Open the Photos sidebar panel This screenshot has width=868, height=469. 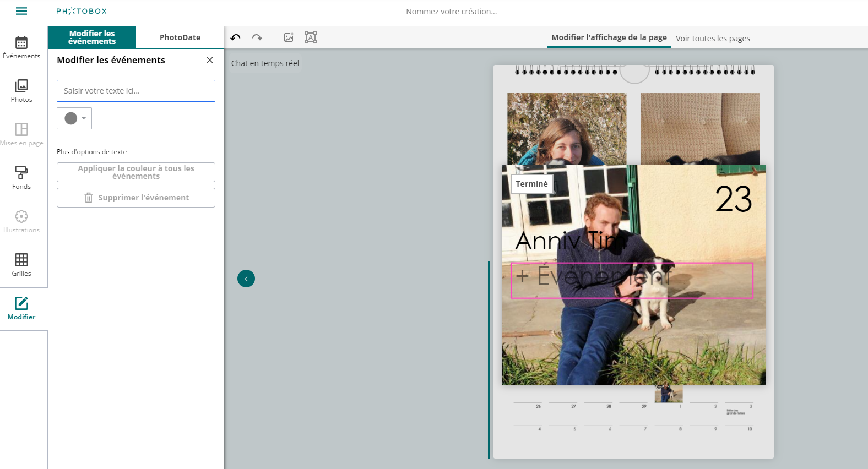(x=21, y=91)
